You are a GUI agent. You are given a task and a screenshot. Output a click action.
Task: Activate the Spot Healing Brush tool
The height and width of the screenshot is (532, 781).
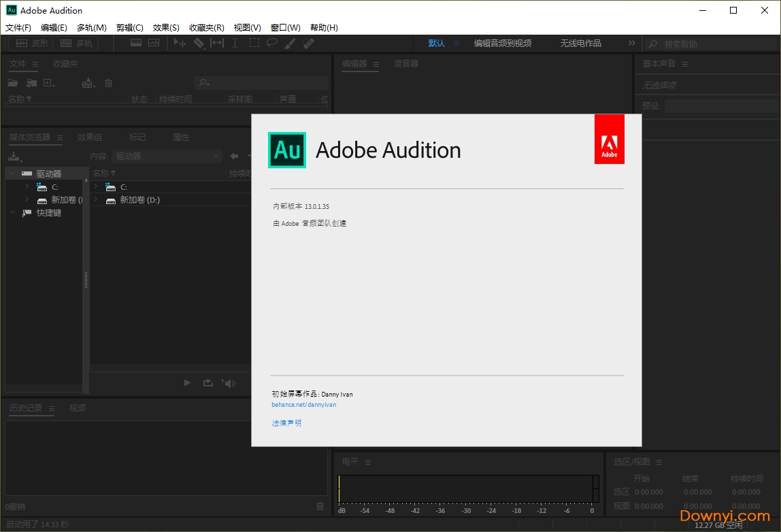(308, 43)
